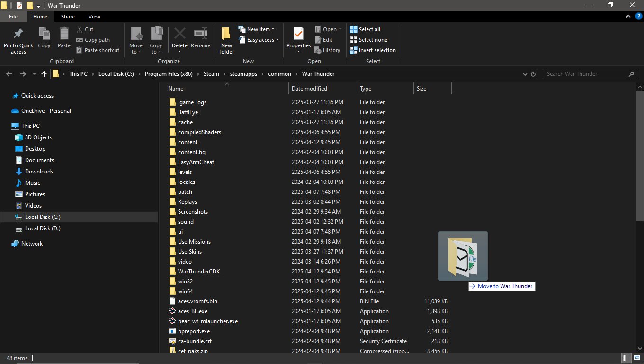The image size is (644, 364).
Task: Open the File menu tab
Action: [13, 17]
